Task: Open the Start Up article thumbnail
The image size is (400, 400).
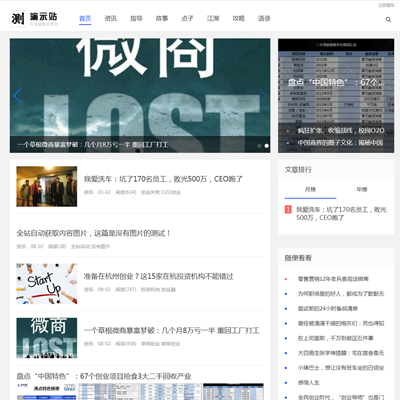Action: (x=47, y=284)
